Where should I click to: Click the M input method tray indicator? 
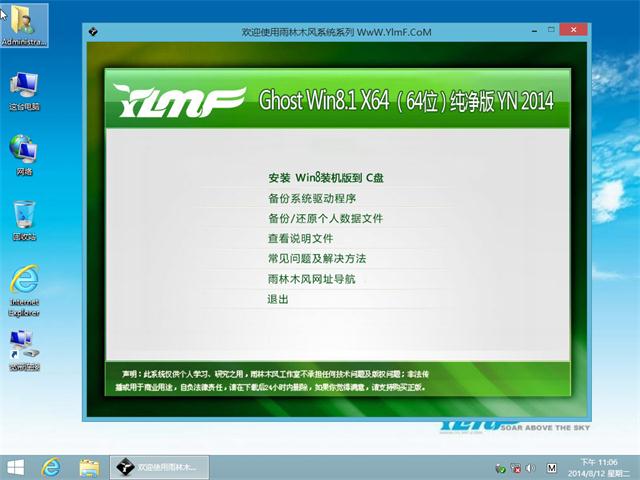[x=553, y=467]
